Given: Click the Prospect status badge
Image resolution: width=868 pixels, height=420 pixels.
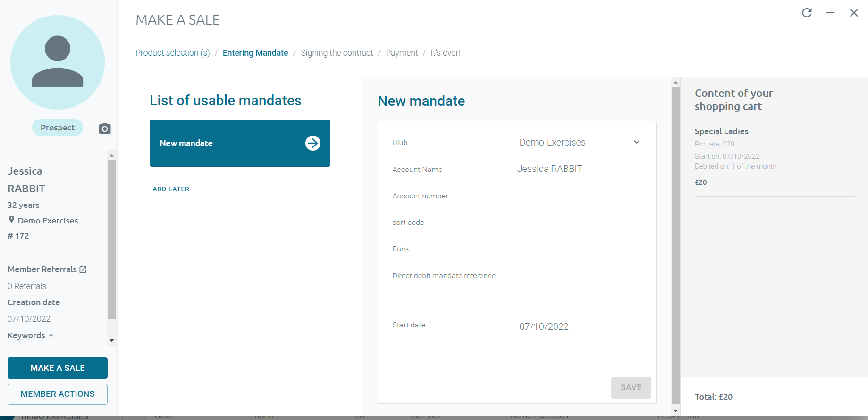Looking at the screenshot, I should tap(58, 128).
